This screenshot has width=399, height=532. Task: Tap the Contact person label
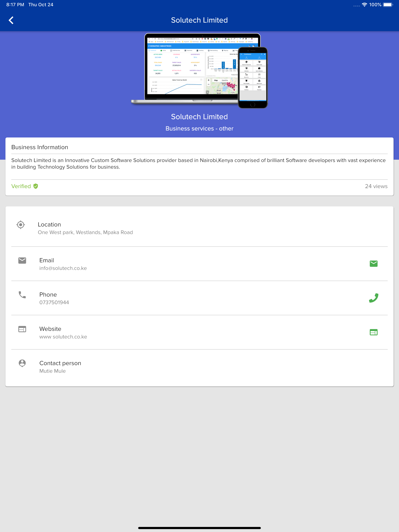click(60, 363)
